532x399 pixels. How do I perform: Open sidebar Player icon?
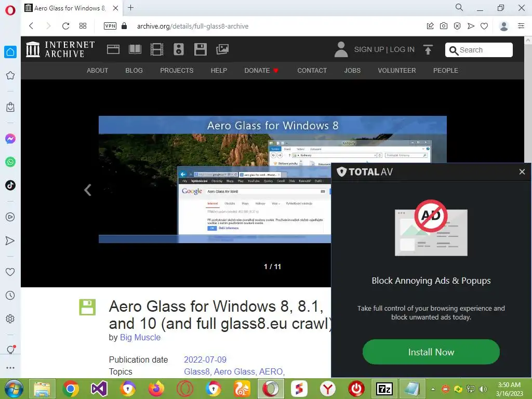pos(10,217)
